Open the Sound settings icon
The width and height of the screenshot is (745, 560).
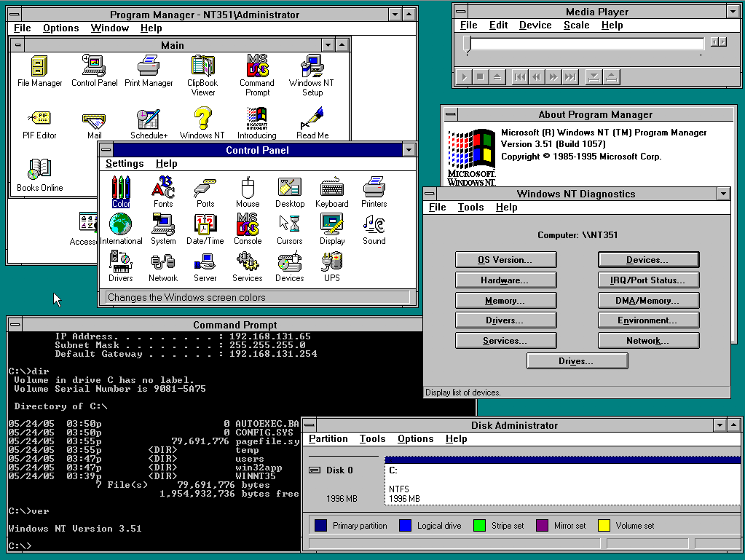tap(374, 225)
